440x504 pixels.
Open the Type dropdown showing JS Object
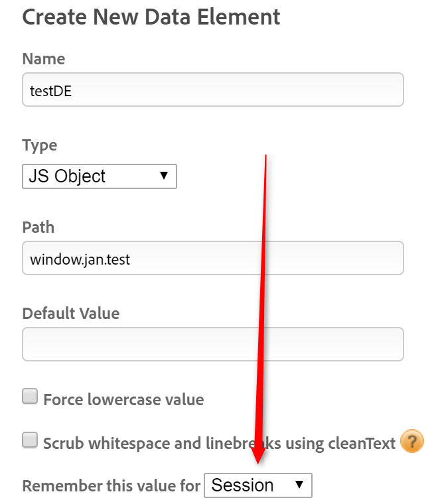pos(99,176)
